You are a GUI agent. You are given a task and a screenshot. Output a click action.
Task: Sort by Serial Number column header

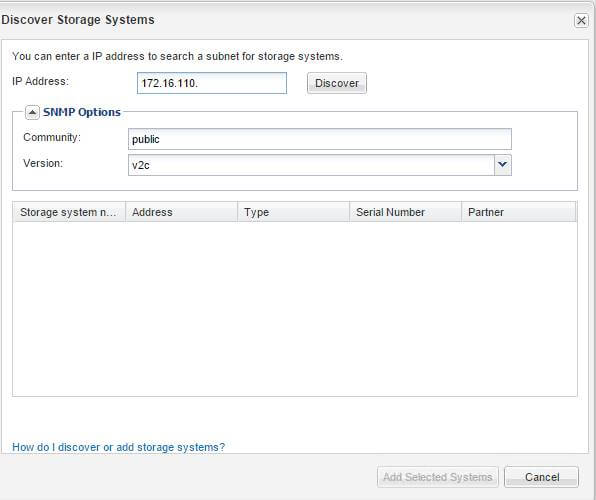405,212
